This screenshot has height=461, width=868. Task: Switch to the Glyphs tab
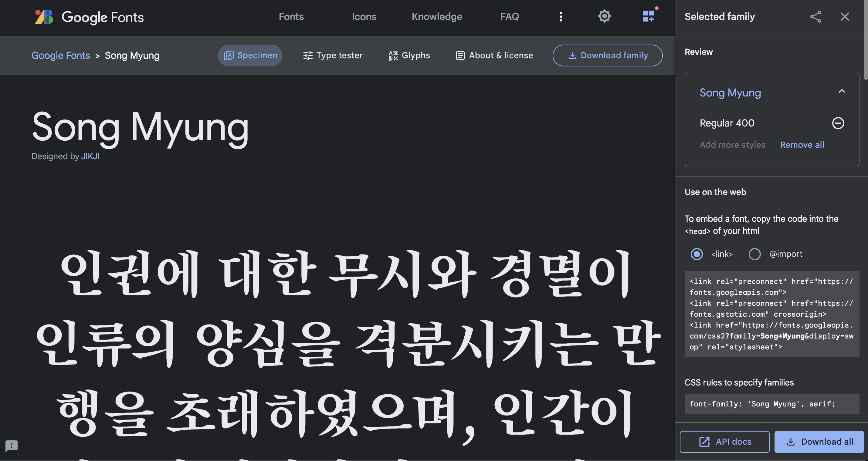[409, 56]
